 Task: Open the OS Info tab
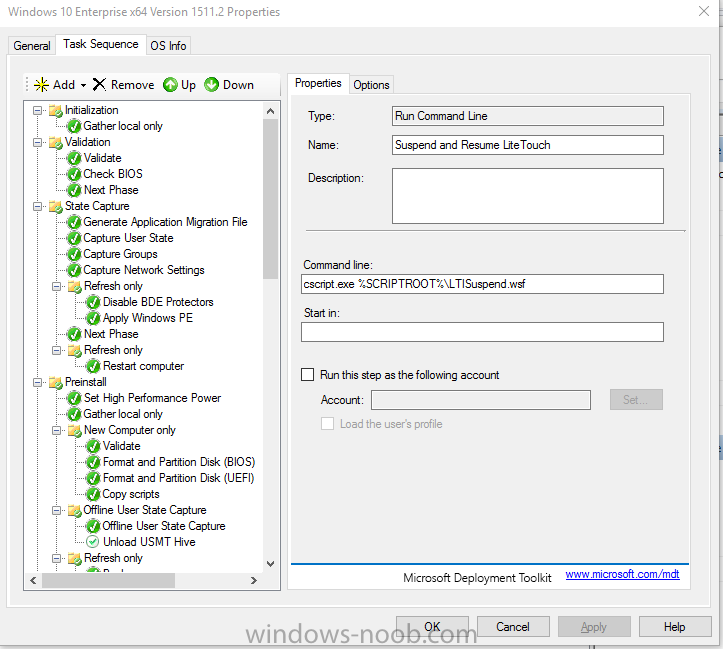coord(168,45)
